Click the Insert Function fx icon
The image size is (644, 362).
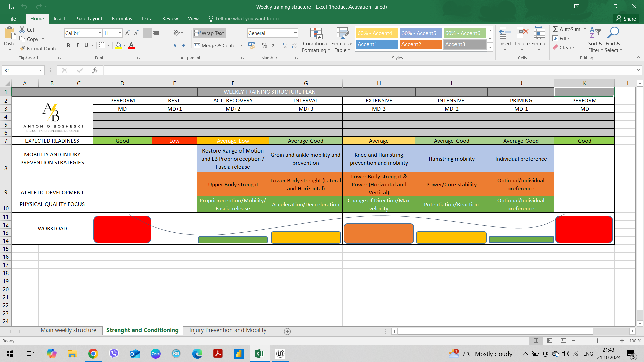click(95, 70)
